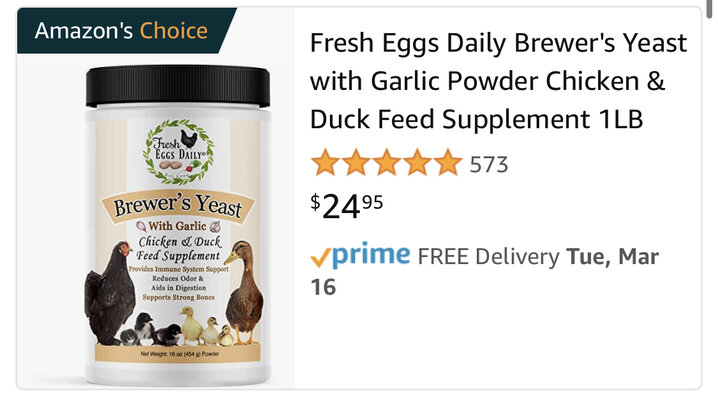Click the black lid of the jar
Image resolution: width=718 pixels, height=400 pixels.
point(178,86)
